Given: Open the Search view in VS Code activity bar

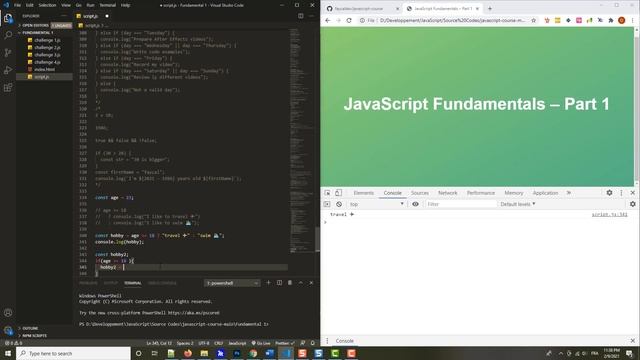Looking at the screenshot, I should pyautogui.click(x=8, y=35).
